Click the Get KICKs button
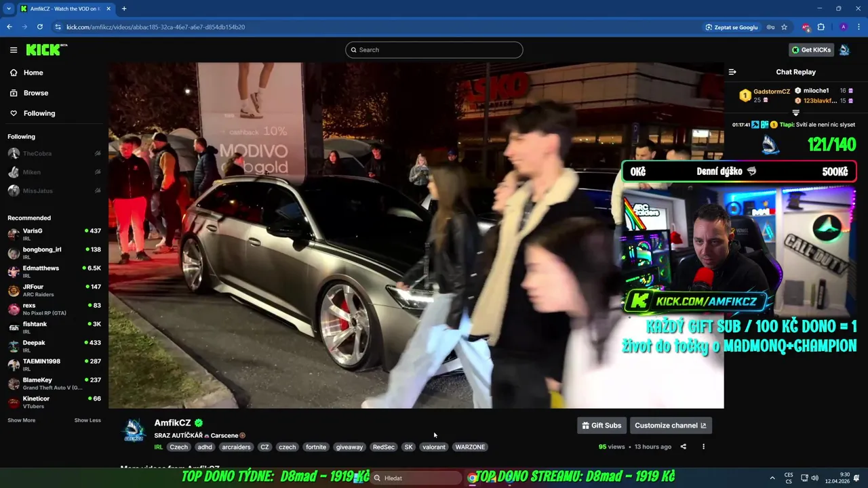868x488 pixels. [811, 49]
